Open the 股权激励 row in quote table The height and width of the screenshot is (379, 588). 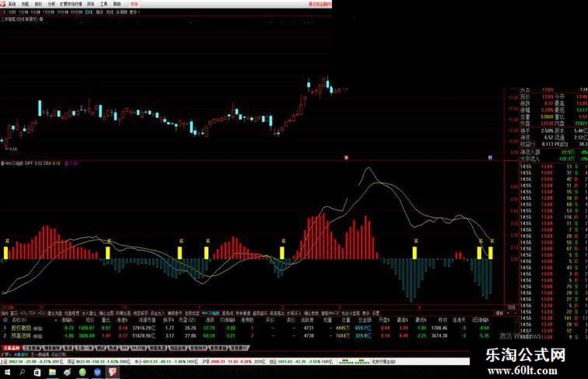point(246,328)
